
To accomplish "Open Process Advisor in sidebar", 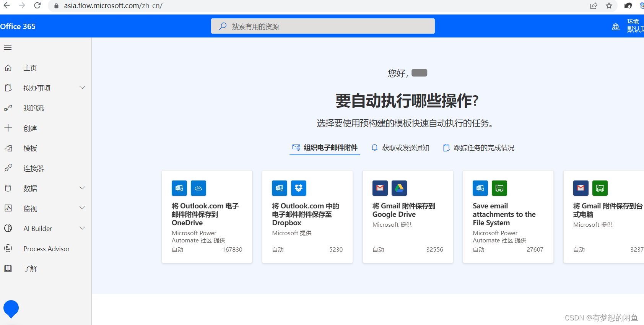I will tap(47, 249).
